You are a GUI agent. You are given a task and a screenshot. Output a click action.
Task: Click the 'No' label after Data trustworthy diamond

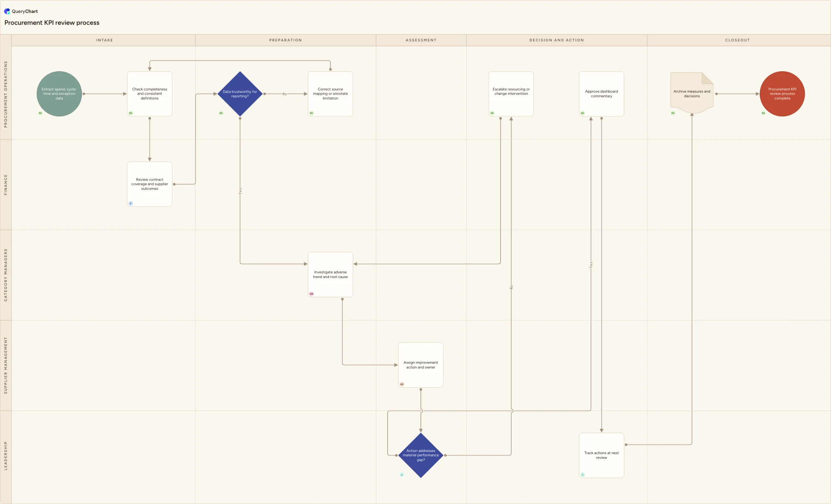(x=285, y=94)
